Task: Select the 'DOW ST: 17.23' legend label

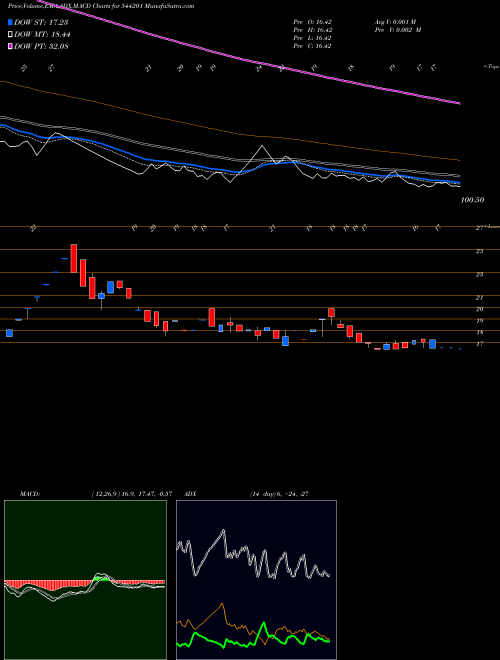Action: click(41, 23)
